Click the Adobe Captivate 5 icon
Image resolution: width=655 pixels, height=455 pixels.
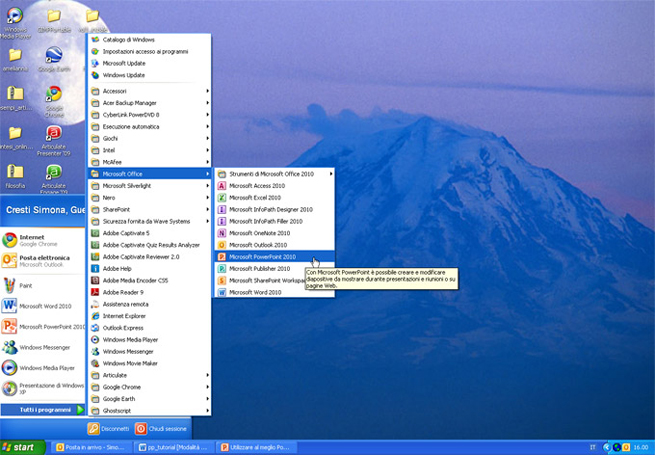point(95,233)
